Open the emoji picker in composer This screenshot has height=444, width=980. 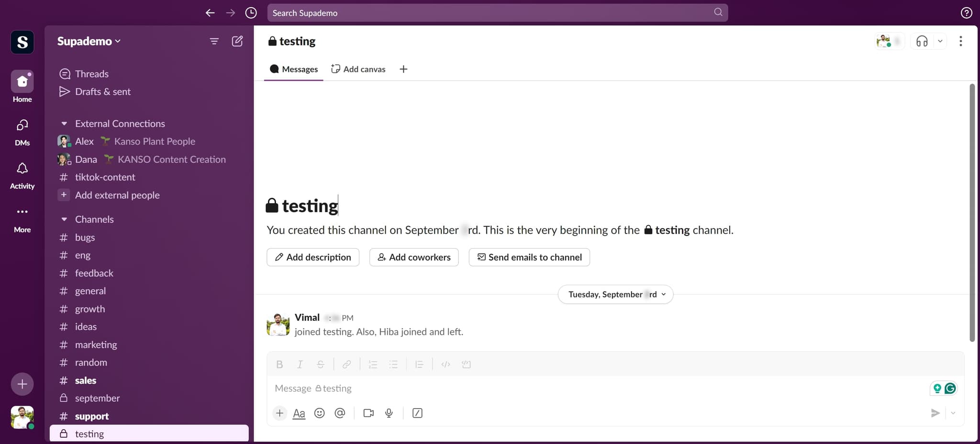pyautogui.click(x=319, y=413)
